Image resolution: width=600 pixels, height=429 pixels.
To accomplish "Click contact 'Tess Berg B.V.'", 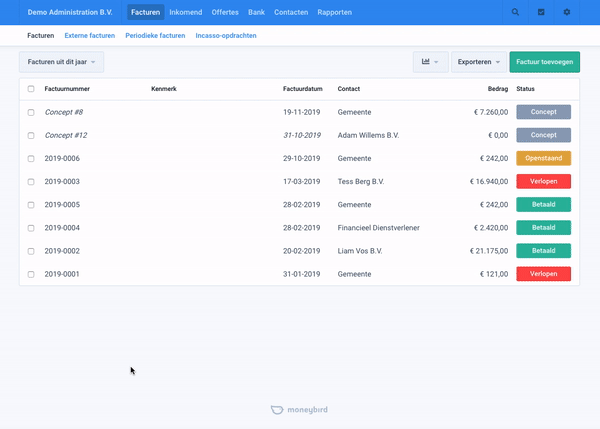I will pyautogui.click(x=361, y=182).
